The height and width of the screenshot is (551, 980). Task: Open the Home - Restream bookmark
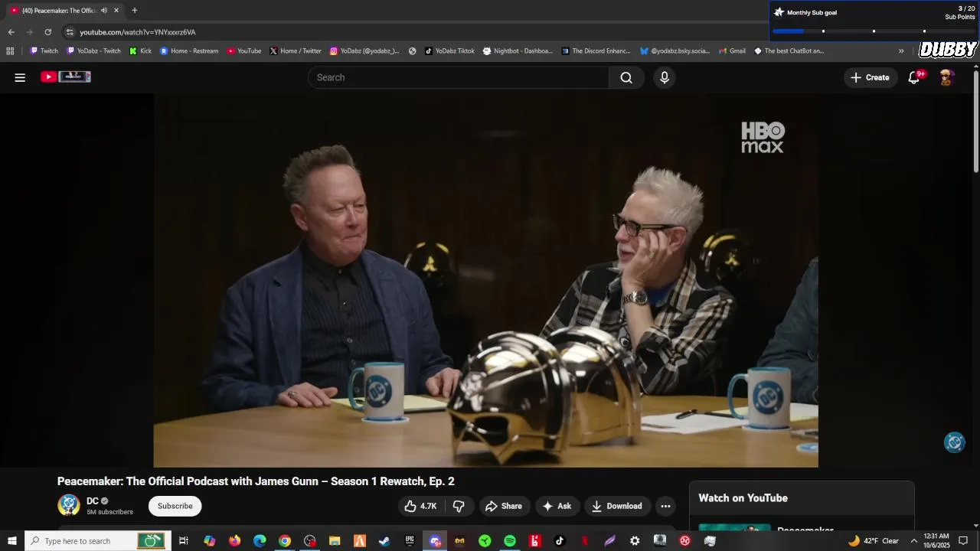(x=189, y=51)
